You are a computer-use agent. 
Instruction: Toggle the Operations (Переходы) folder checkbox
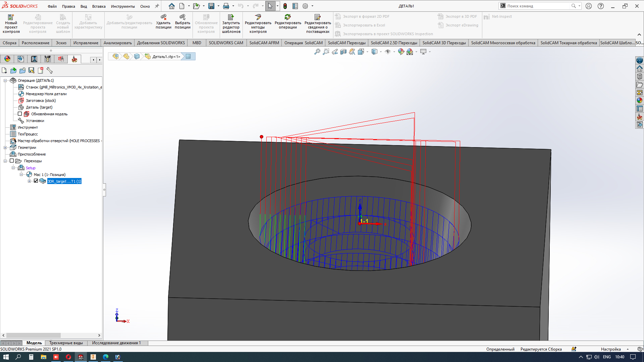[x=12, y=161]
